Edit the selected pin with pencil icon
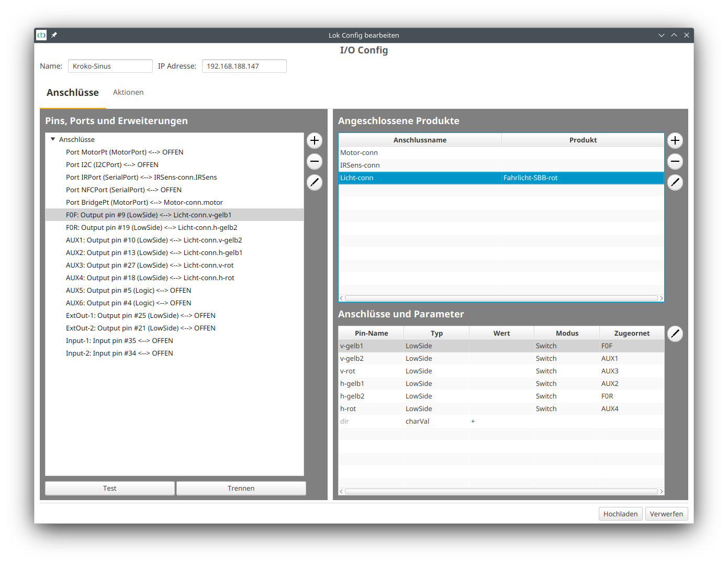 tap(314, 182)
